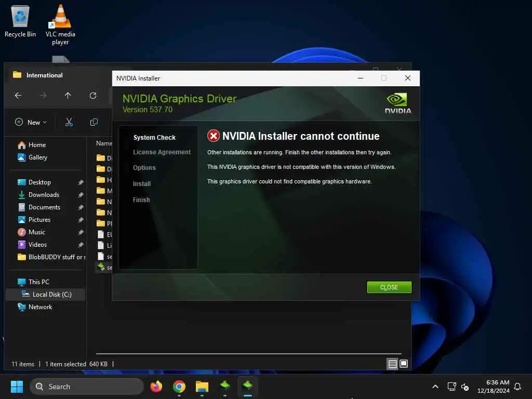Open the Windows Start menu

(17, 387)
